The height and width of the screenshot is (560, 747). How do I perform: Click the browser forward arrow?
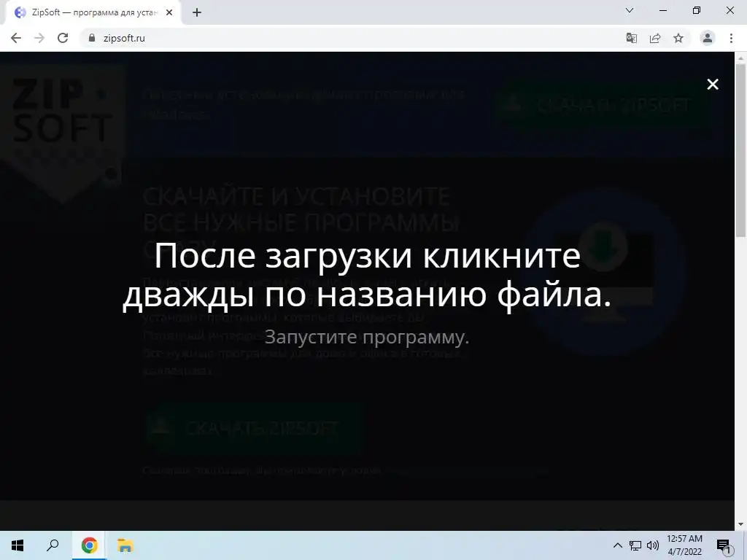(39, 38)
